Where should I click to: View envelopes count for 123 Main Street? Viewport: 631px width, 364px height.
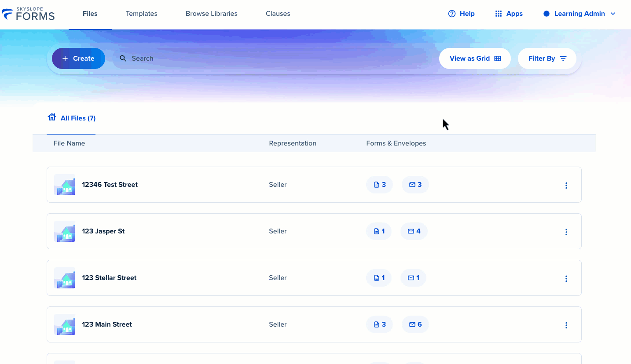tap(415, 324)
